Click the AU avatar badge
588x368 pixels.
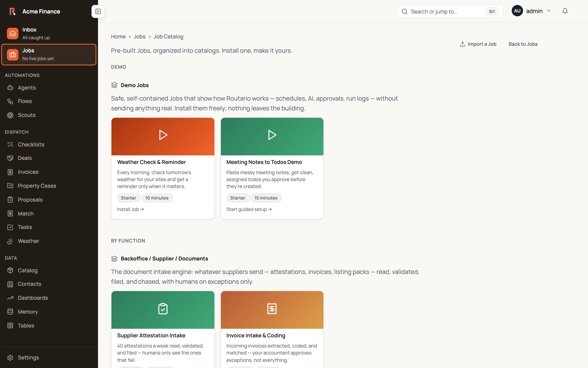[x=517, y=11]
